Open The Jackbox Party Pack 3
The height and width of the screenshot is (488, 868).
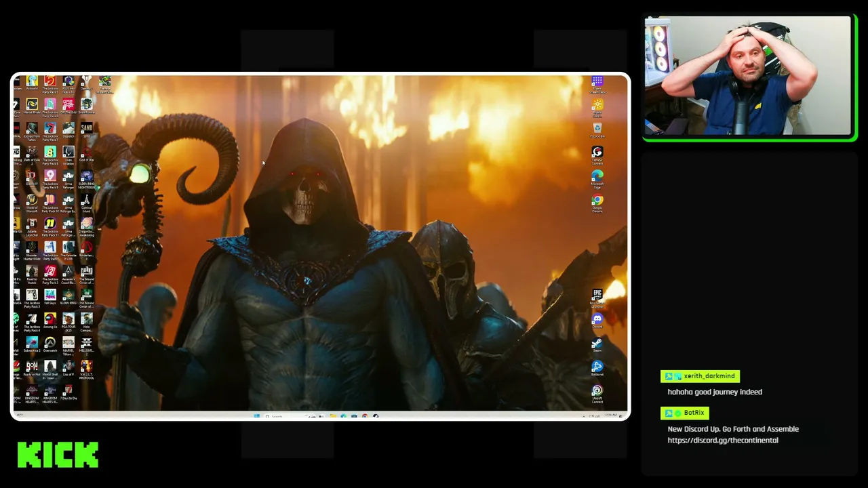32,300
